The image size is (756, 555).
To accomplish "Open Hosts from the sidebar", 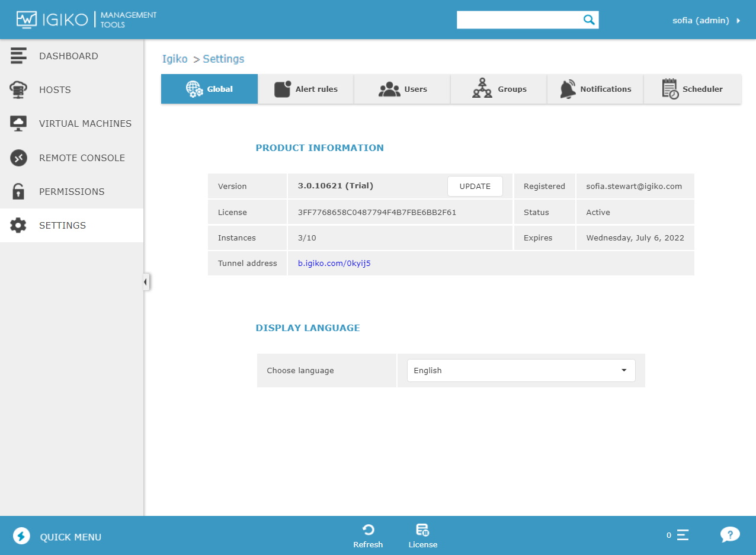I will pyautogui.click(x=72, y=89).
